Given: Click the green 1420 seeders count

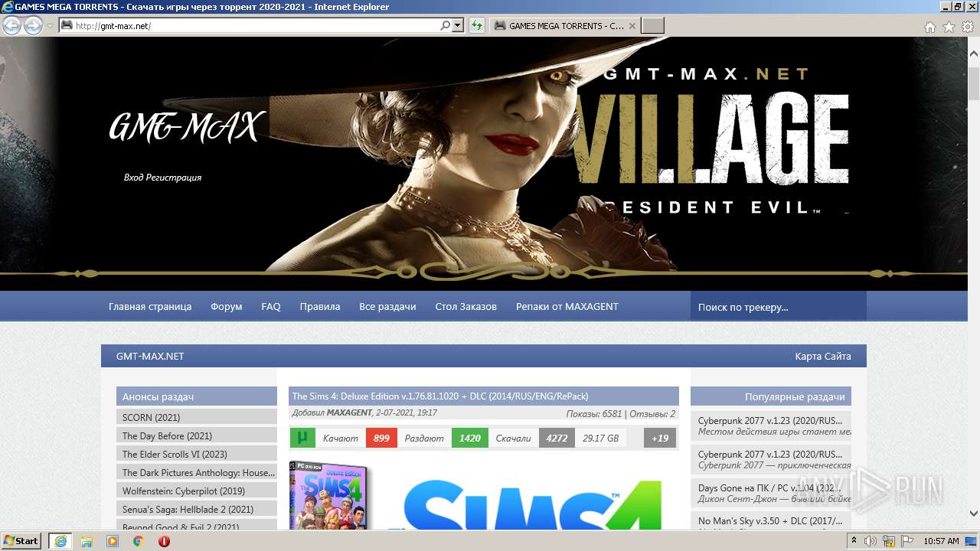Looking at the screenshot, I should point(470,438).
